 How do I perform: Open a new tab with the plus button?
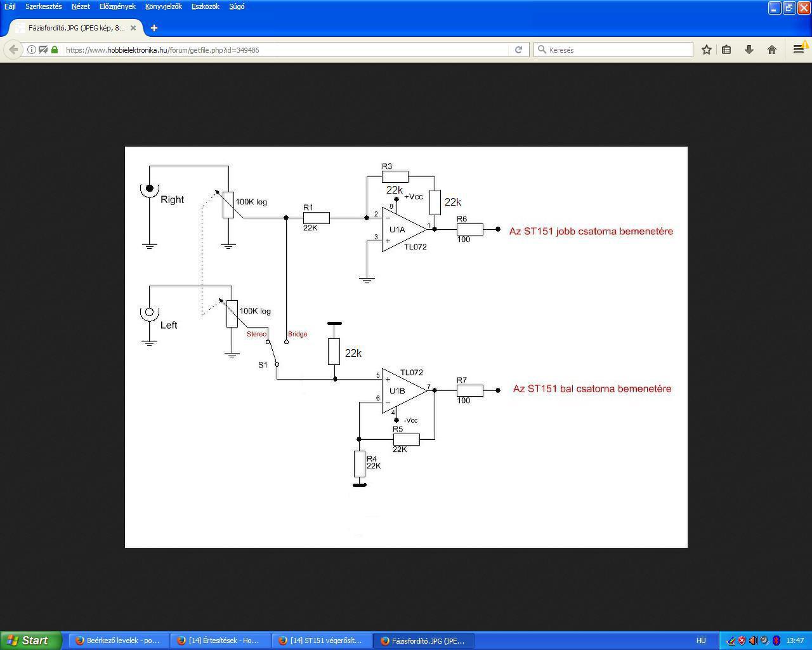click(154, 28)
